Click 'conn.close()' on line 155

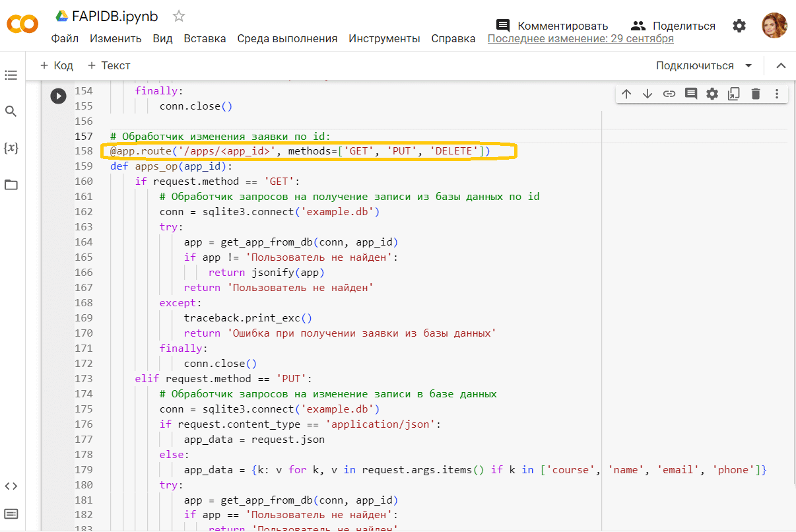click(196, 106)
